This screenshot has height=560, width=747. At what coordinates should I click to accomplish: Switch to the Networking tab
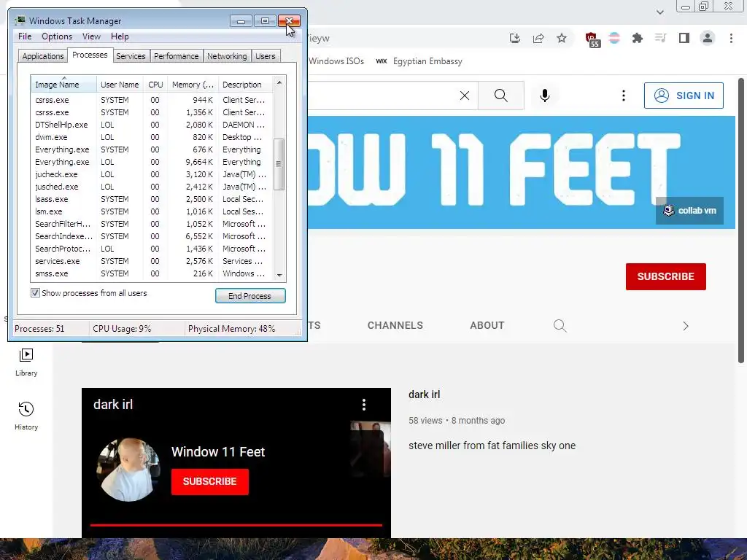[x=228, y=56]
